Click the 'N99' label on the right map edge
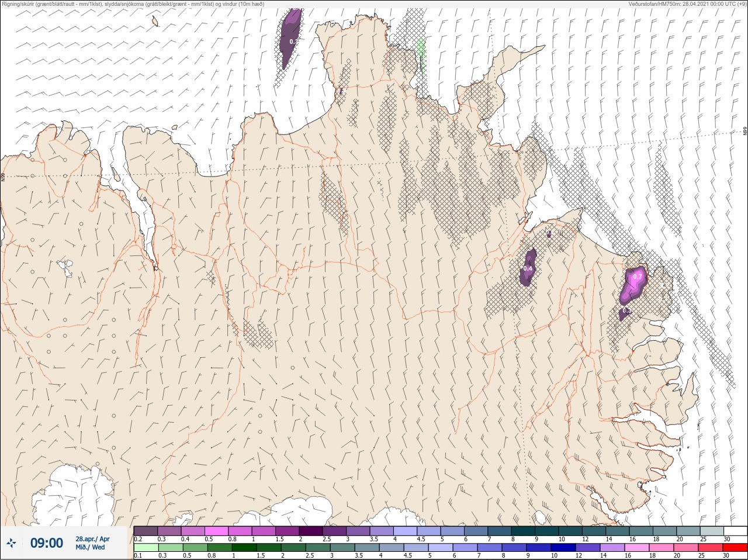 745,132
